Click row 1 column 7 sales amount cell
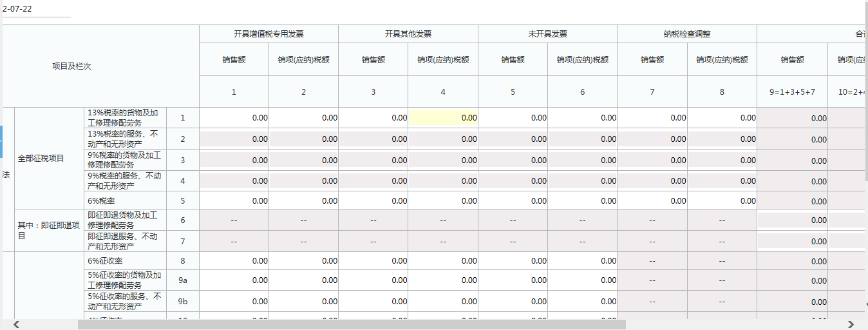The image size is (868, 330). pos(652,117)
